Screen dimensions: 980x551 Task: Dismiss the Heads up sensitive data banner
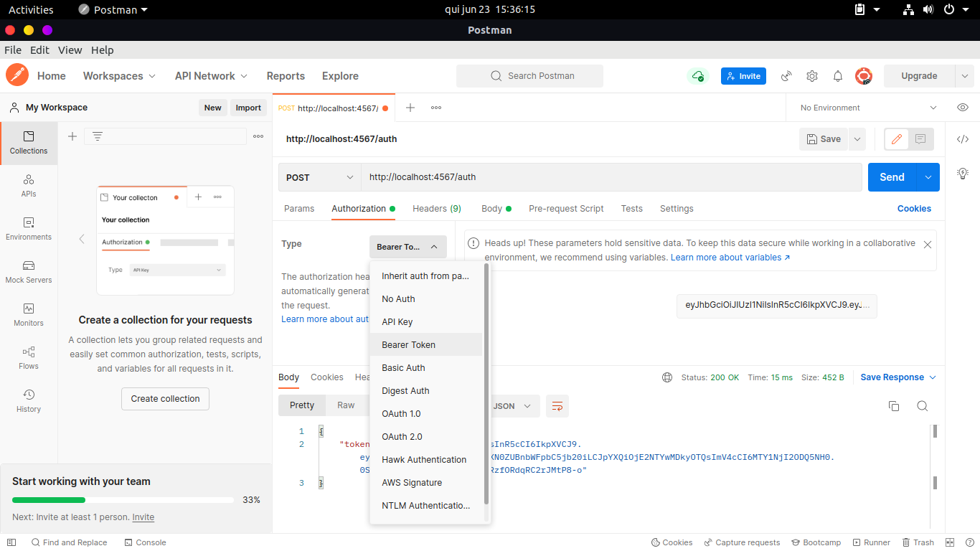[928, 245]
